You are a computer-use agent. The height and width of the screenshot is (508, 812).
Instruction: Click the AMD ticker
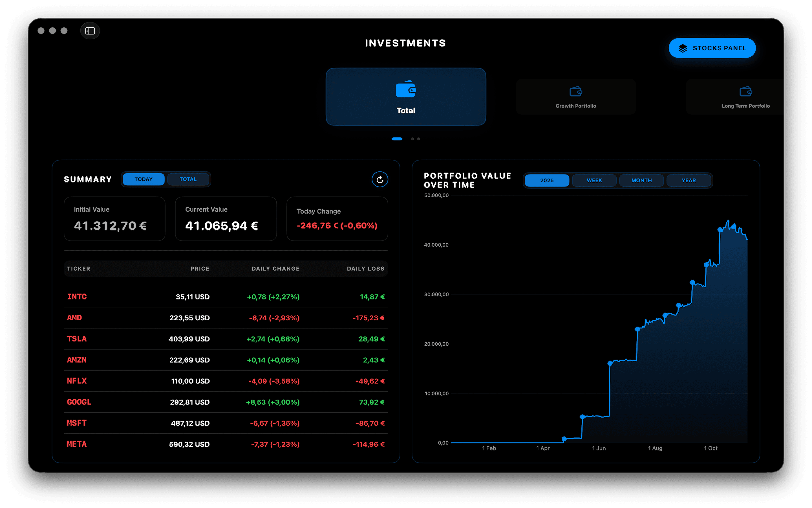74,318
